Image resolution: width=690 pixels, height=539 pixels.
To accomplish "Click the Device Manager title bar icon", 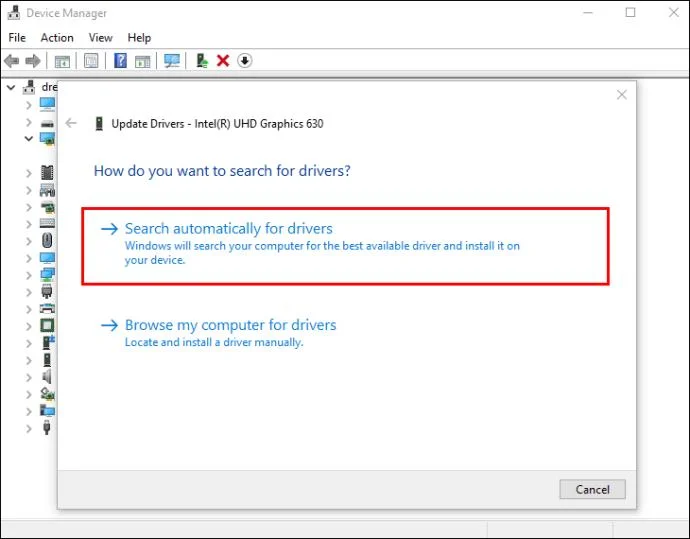I will point(14,13).
